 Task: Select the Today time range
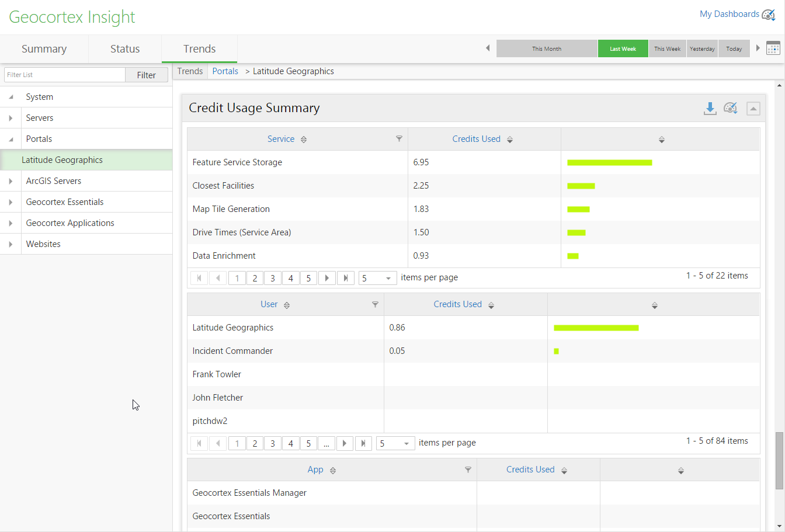click(x=734, y=48)
